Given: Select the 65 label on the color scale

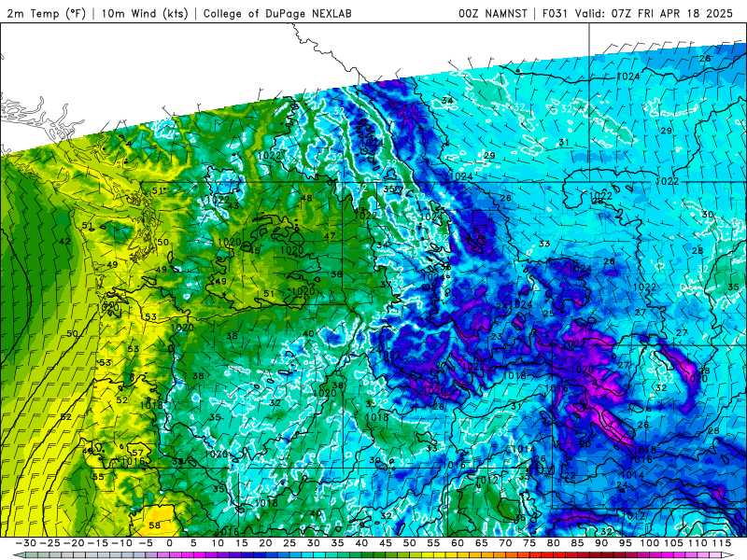Looking at the screenshot, I should coord(481,543).
